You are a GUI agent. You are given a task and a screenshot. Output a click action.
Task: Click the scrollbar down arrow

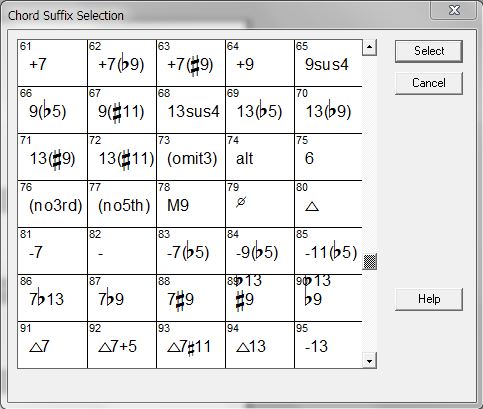click(x=369, y=361)
